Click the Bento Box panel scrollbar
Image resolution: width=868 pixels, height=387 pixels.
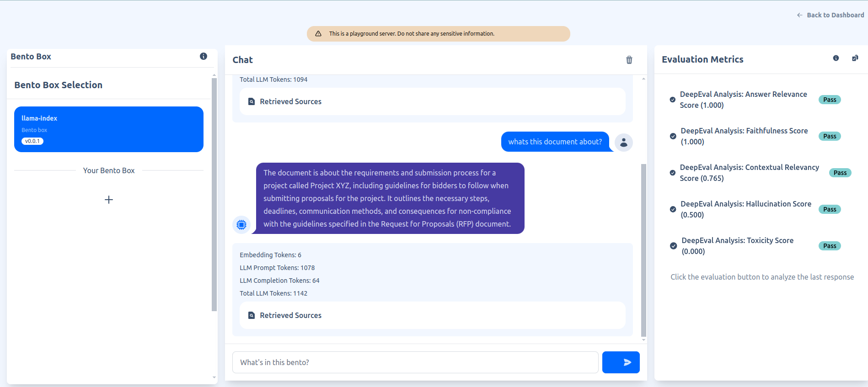(x=214, y=195)
